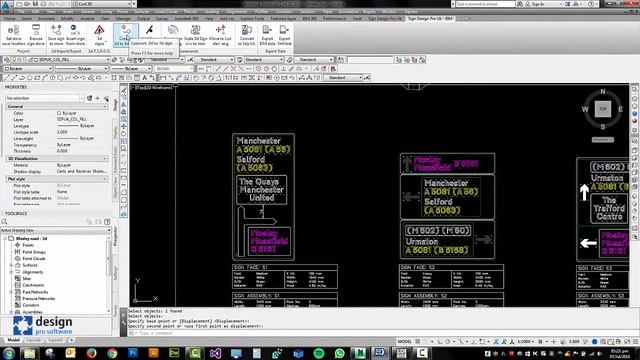
Task: Switch to the Output ribbon tab
Action: pos(143,19)
